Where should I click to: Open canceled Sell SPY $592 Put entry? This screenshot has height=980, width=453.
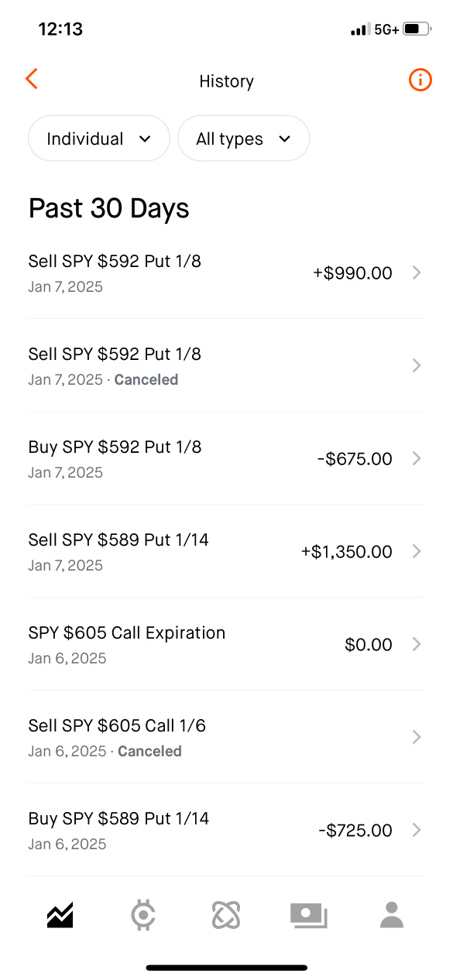click(x=226, y=365)
